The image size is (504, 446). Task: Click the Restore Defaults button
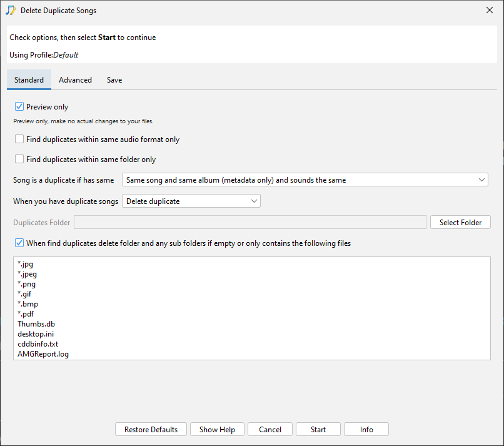point(151,429)
